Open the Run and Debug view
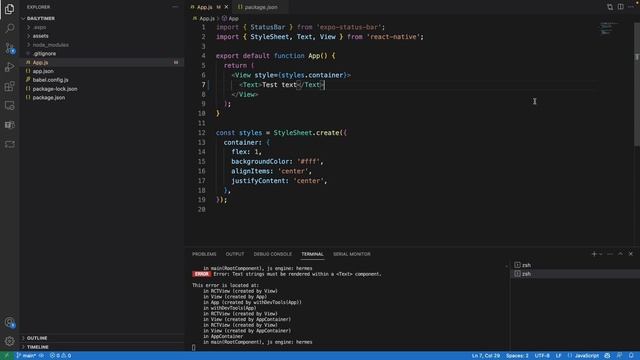640x360 pixels. (9, 67)
